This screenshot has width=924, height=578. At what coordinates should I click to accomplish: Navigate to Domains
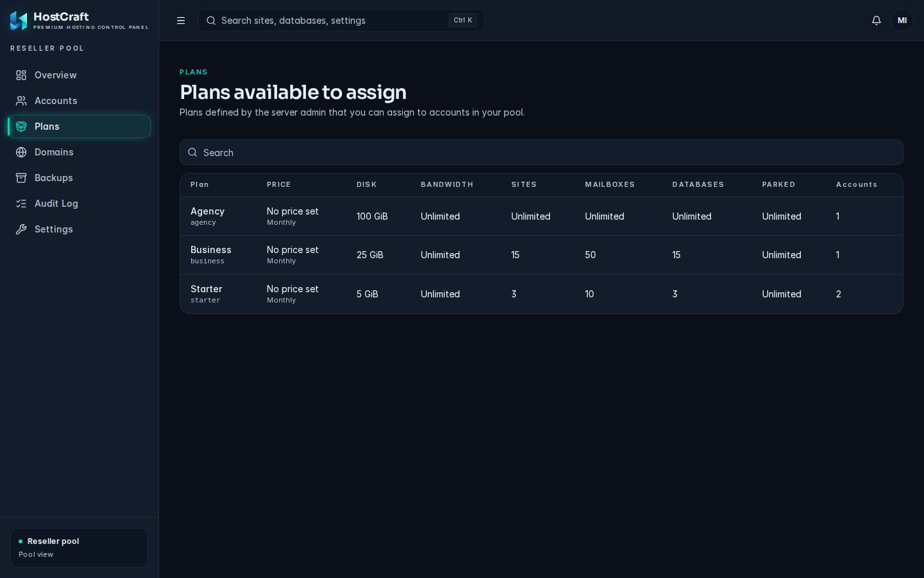click(80, 152)
